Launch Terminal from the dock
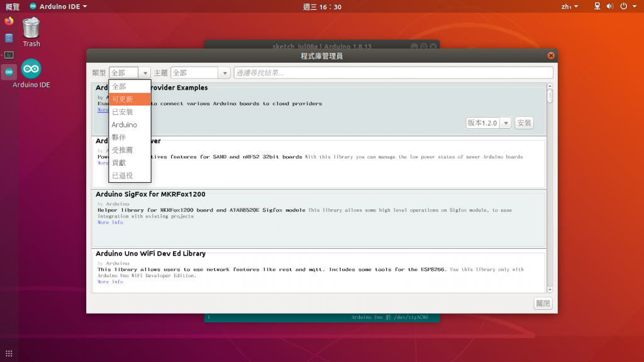The image size is (644, 362). click(9, 55)
